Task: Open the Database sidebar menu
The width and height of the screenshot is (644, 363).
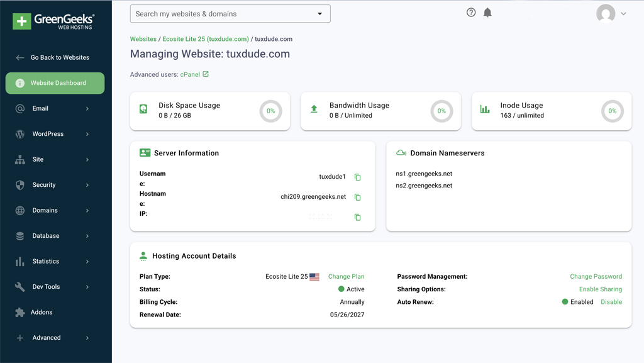Action: click(x=55, y=236)
